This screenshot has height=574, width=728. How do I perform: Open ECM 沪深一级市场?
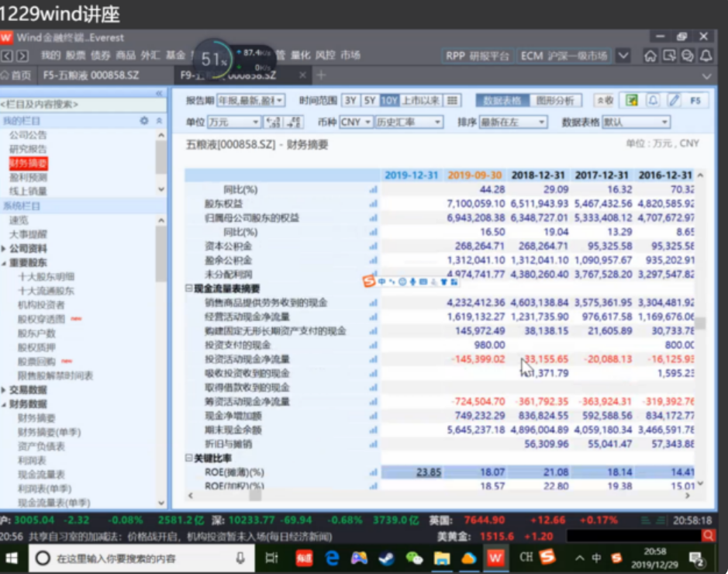point(564,56)
